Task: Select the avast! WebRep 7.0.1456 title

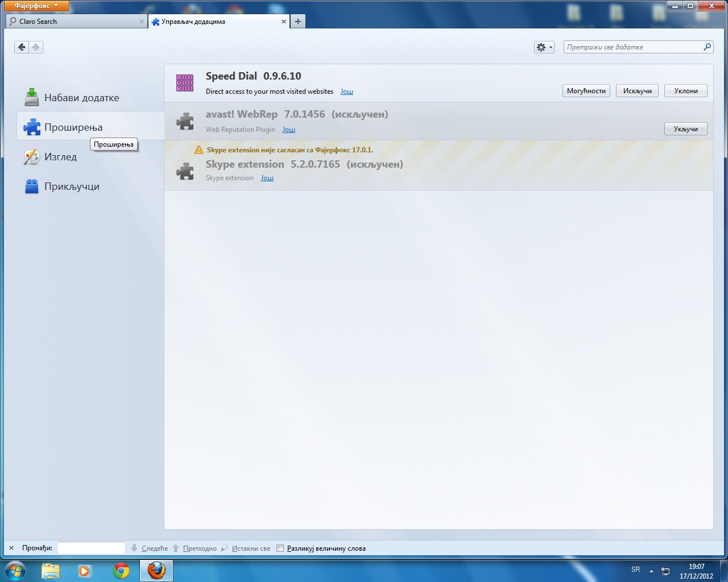Action: 266,114
